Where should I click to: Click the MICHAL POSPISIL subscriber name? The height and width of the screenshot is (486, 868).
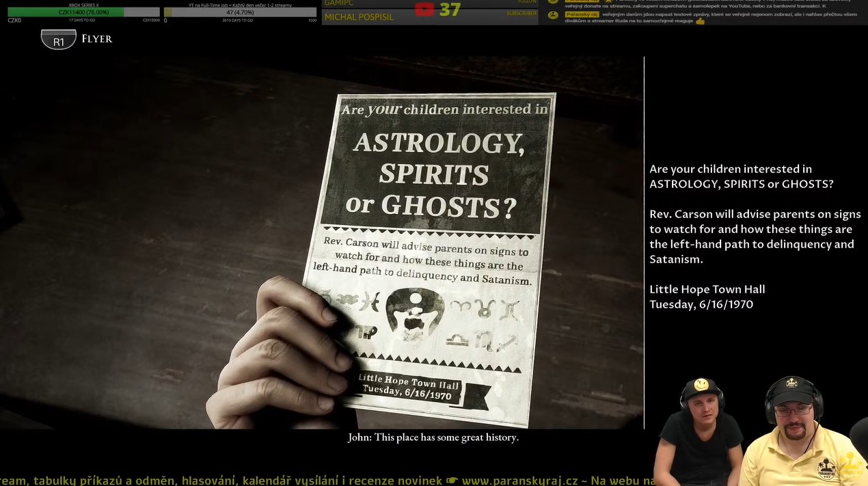(x=359, y=17)
